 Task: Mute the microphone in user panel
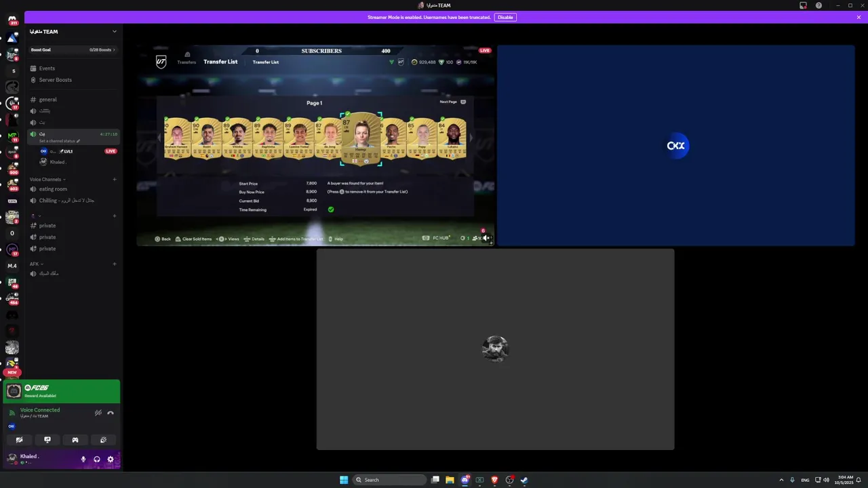click(83, 459)
